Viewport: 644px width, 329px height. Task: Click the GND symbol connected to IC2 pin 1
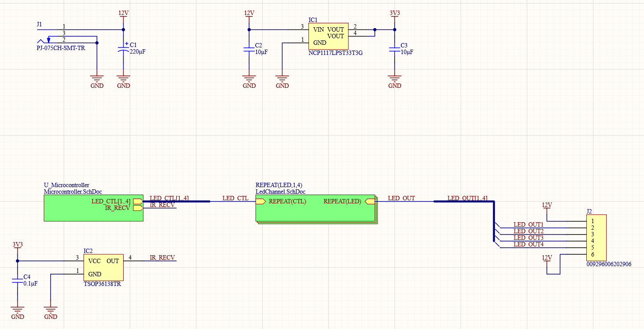51,313
